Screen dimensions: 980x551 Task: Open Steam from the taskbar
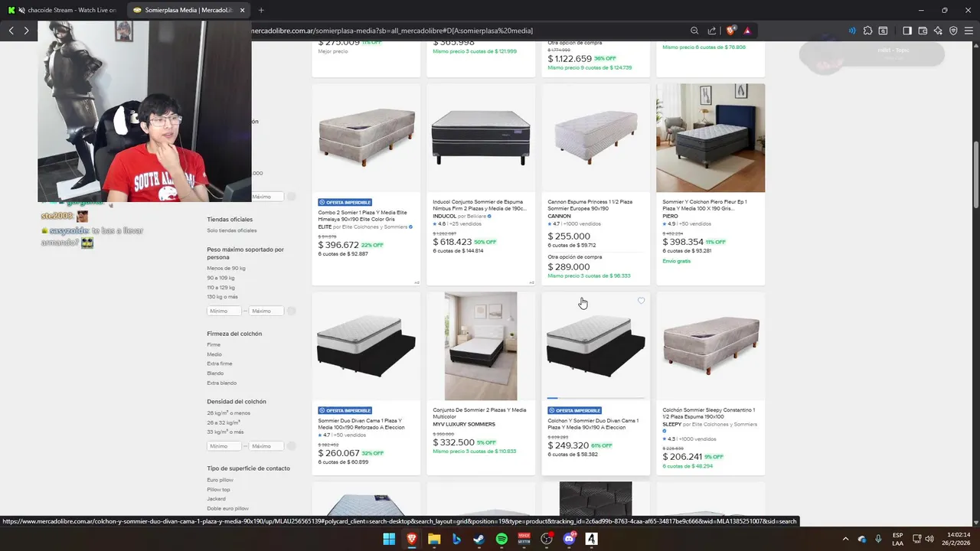click(479, 539)
